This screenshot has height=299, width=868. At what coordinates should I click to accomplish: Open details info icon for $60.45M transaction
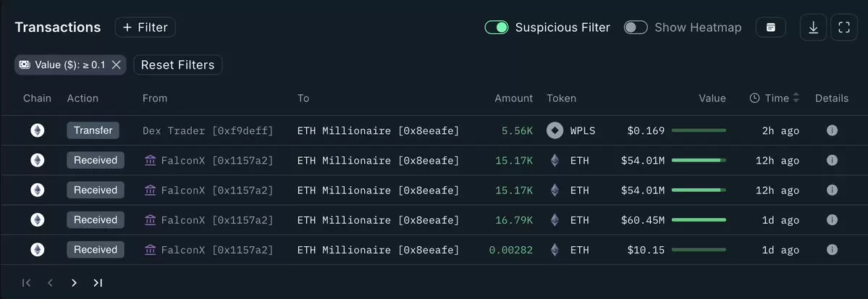tap(832, 220)
